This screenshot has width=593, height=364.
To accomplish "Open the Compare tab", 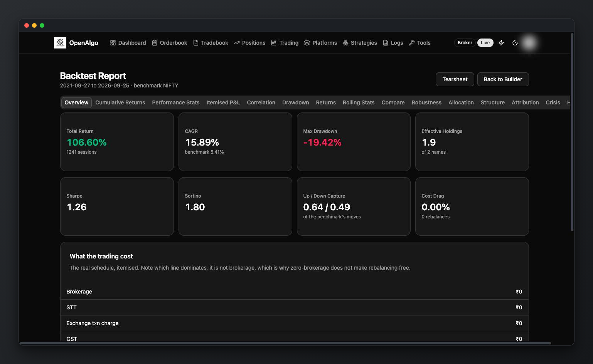I will 393,102.
